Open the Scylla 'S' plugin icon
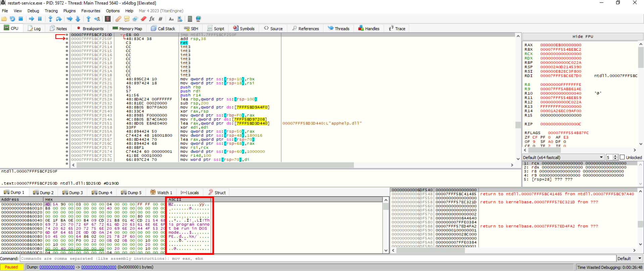644x271 pixels. [108, 19]
